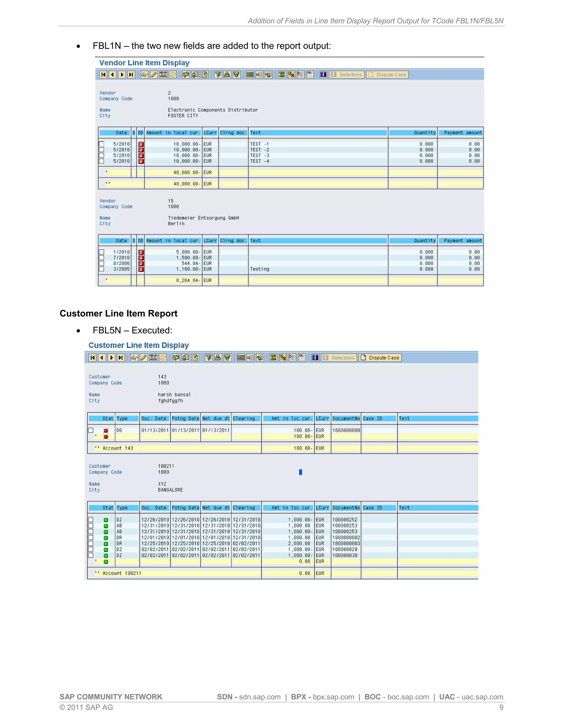Click the save layout icon in Vendor toolbar
This screenshot has height=728, width=563.
(269, 75)
